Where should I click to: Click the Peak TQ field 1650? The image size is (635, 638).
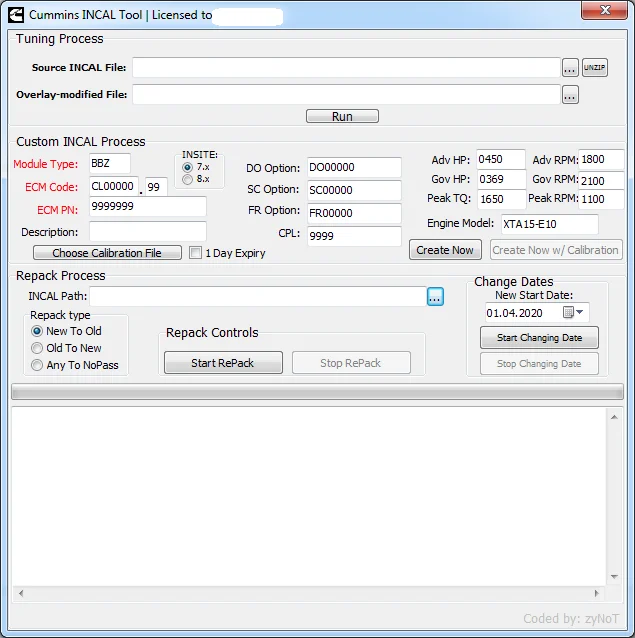(501, 199)
